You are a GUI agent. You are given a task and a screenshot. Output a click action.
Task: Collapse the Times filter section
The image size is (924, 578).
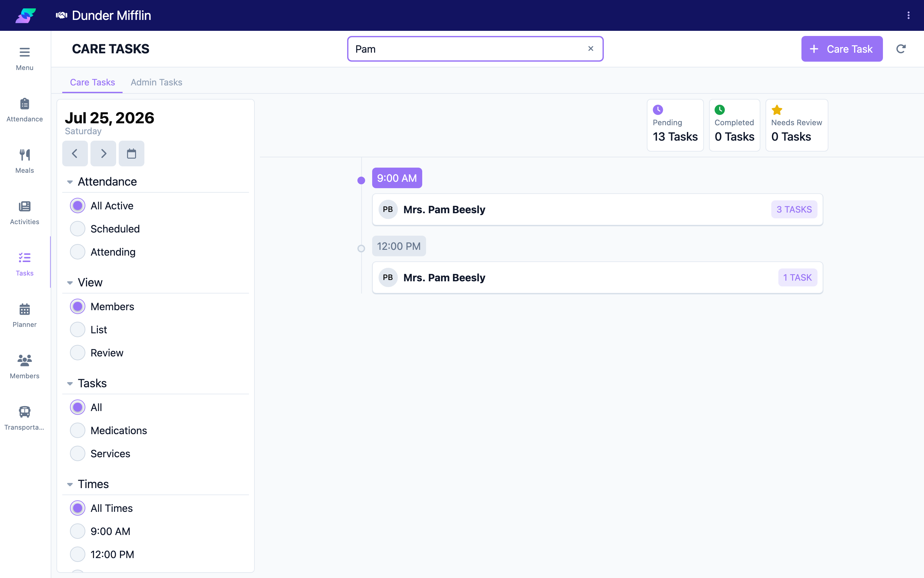(70, 484)
